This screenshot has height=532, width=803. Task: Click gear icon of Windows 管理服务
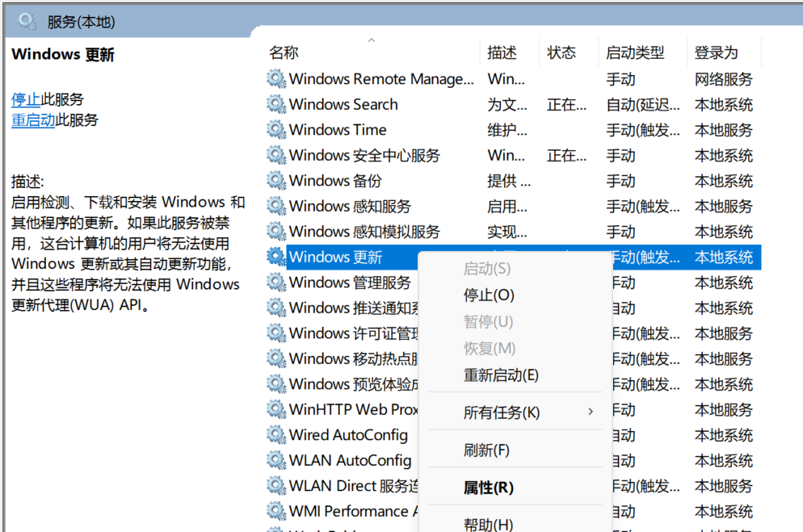[276, 283]
